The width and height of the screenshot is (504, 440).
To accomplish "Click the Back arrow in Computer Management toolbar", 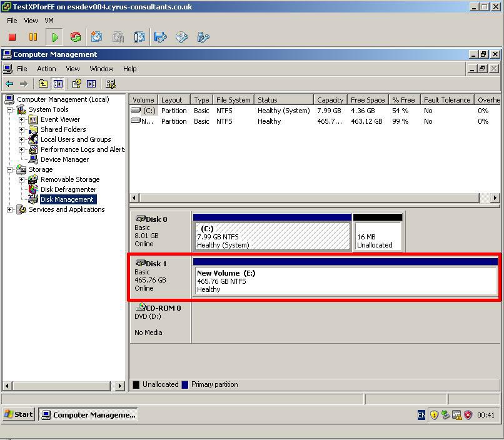I will click(9, 84).
